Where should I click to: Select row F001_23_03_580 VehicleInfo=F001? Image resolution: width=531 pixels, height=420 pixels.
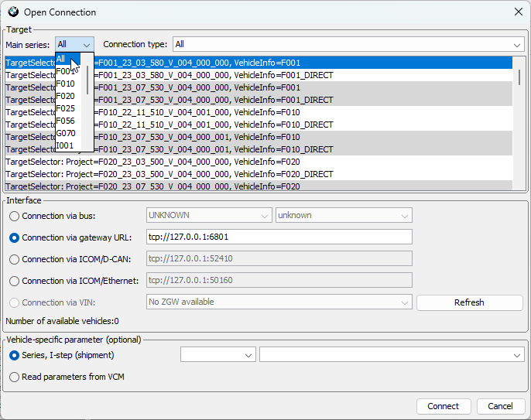point(259,63)
